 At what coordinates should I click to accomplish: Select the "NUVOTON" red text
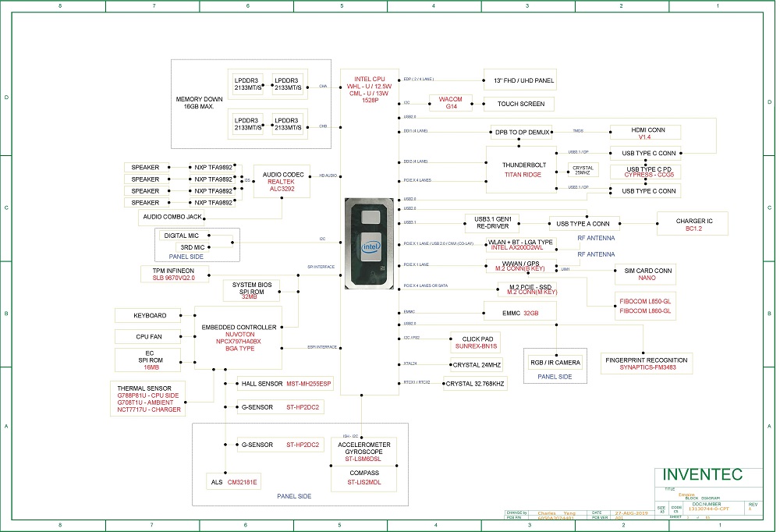(x=239, y=335)
